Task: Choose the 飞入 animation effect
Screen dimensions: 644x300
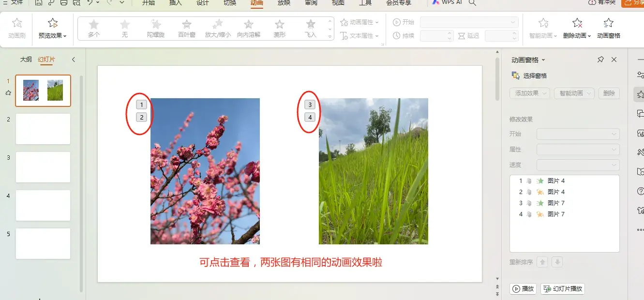Action: point(310,27)
